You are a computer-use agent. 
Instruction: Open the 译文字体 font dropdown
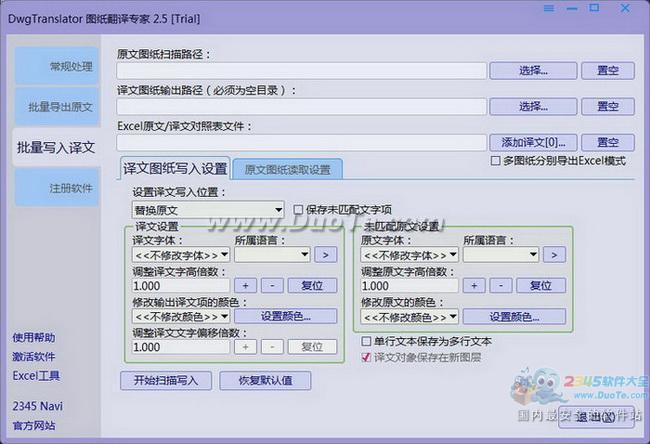pos(181,255)
